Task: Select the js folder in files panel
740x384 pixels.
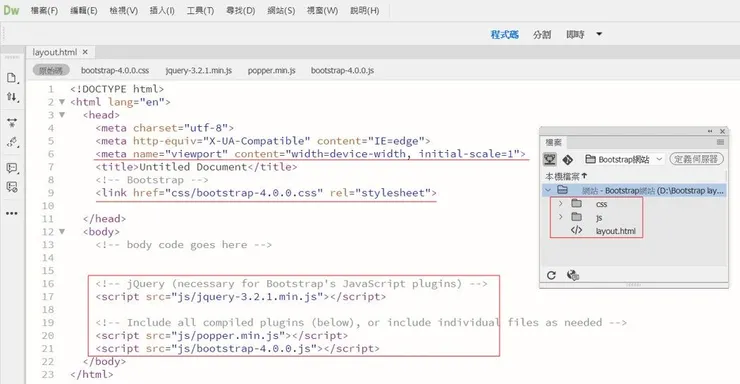Action: [x=599, y=217]
